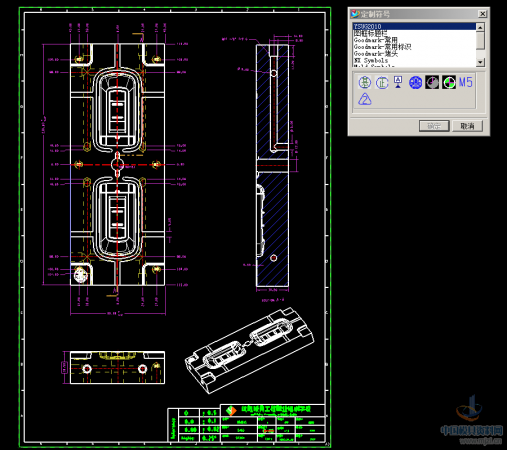Select the green quadrant center-mark symbol
507x450 pixels.
click(449, 82)
